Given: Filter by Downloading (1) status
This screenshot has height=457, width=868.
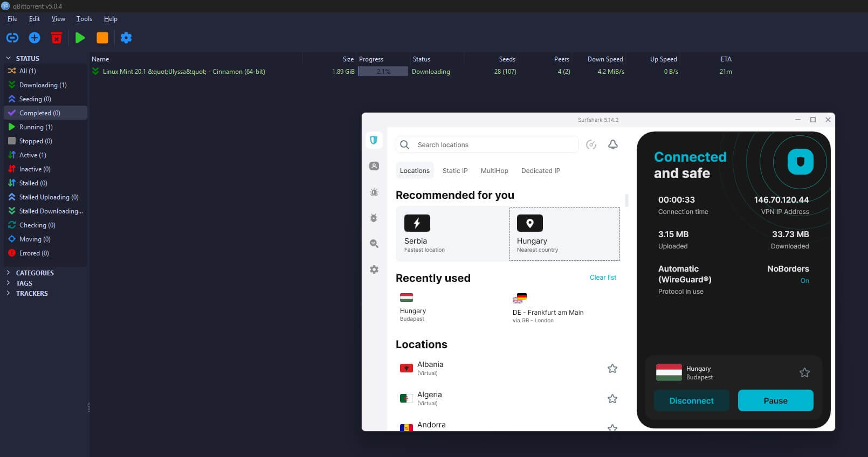Looking at the screenshot, I should pos(45,85).
